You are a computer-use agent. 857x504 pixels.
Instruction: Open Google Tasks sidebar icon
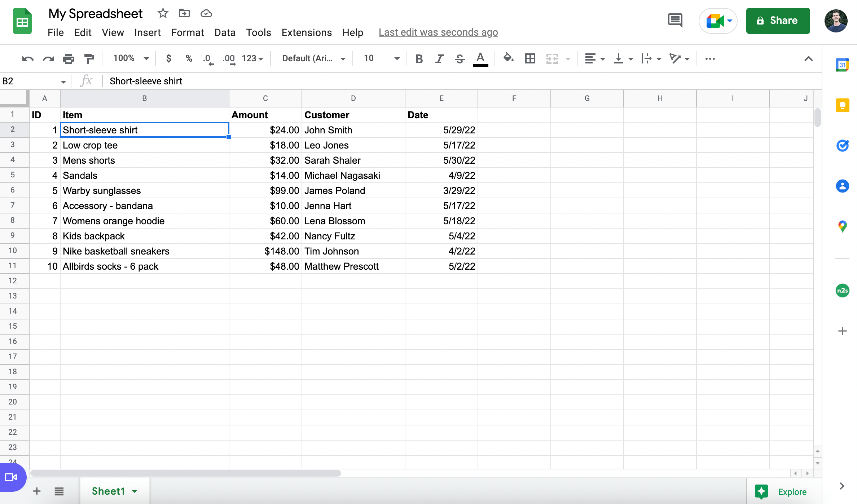pyautogui.click(x=842, y=146)
